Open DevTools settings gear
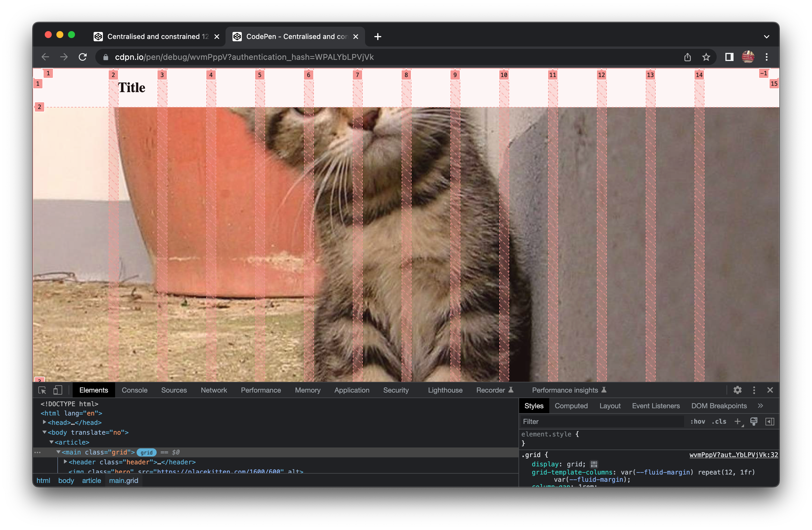This screenshot has height=530, width=812. tap(737, 390)
